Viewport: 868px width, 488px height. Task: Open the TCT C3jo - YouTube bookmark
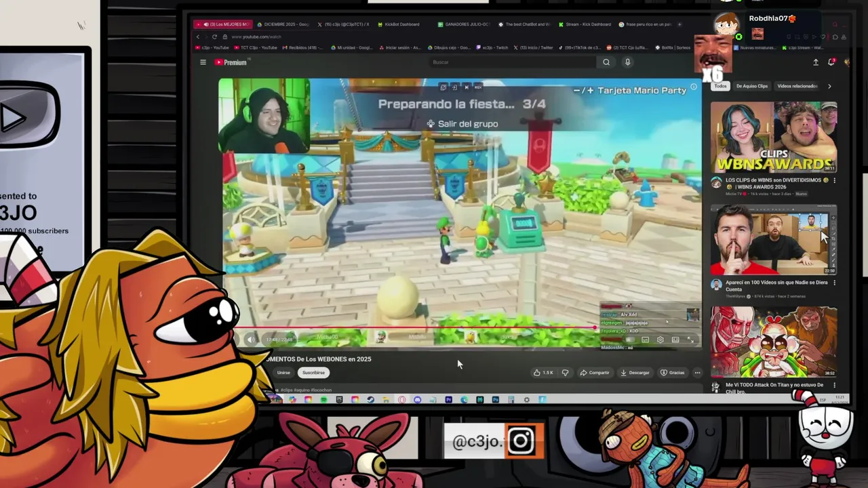tap(255, 47)
